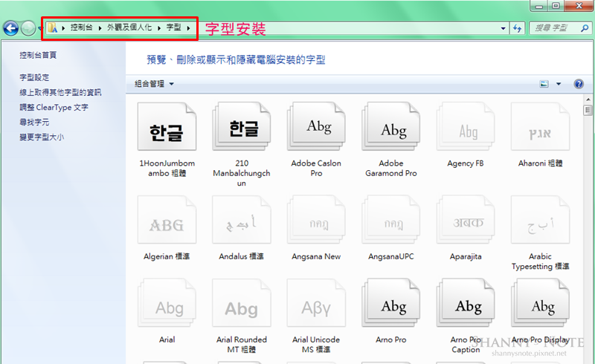Select the Algerian 標準 font icon
Screen dimensions: 595x364
[167, 220]
